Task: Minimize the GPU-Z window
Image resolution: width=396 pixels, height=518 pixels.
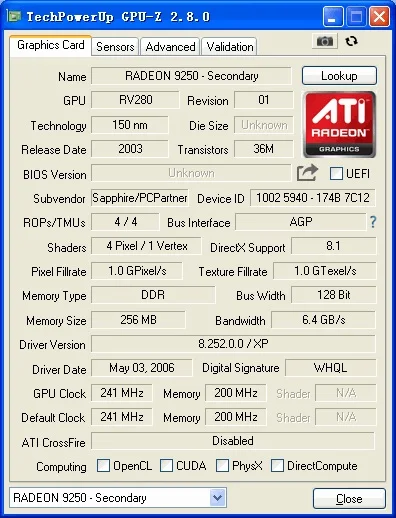Action: (x=333, y=16)
